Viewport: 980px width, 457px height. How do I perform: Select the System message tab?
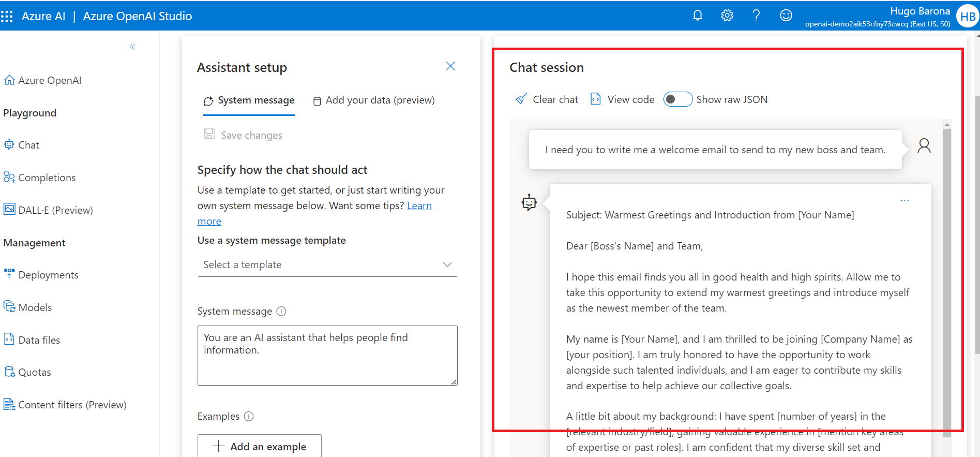(249, 100)
